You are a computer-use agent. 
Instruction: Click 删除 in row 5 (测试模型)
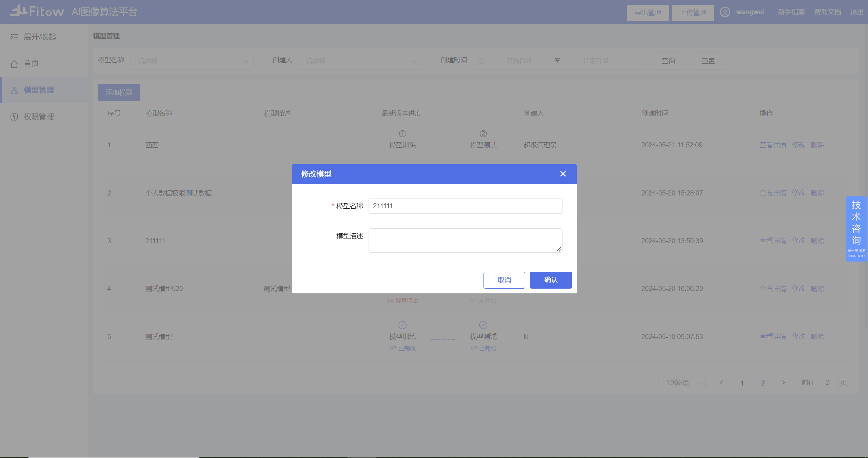[x=817, y=336]
